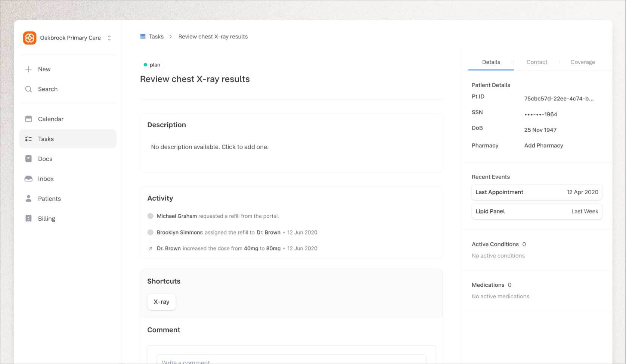This screenshot has width=626, height=364.
Task: Click the breadcrumb chevron after Tasks
Action: pyautogui.click(x=170, y=36)
